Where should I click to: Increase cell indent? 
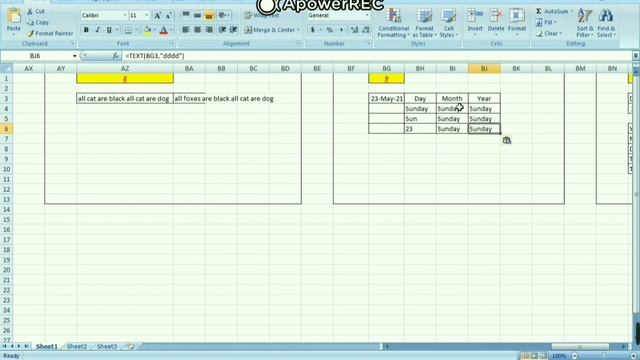coord(233,30)
